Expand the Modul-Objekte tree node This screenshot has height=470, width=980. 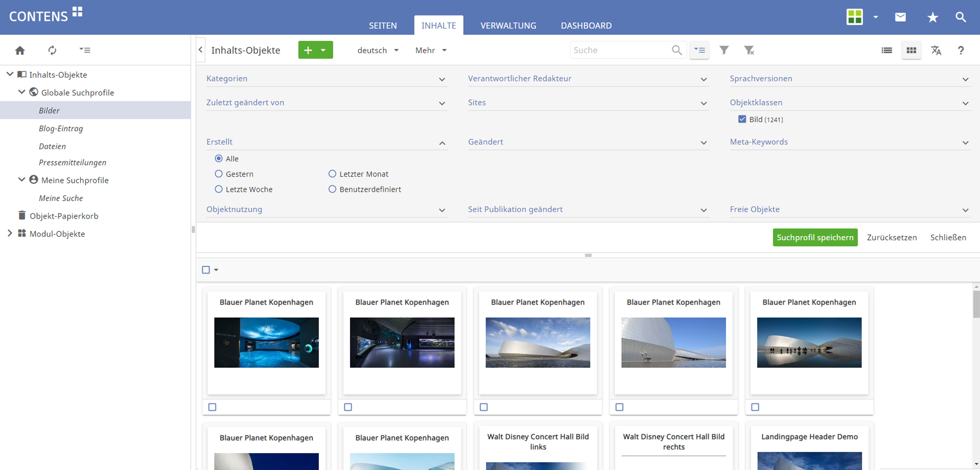[x=9, y=233]
